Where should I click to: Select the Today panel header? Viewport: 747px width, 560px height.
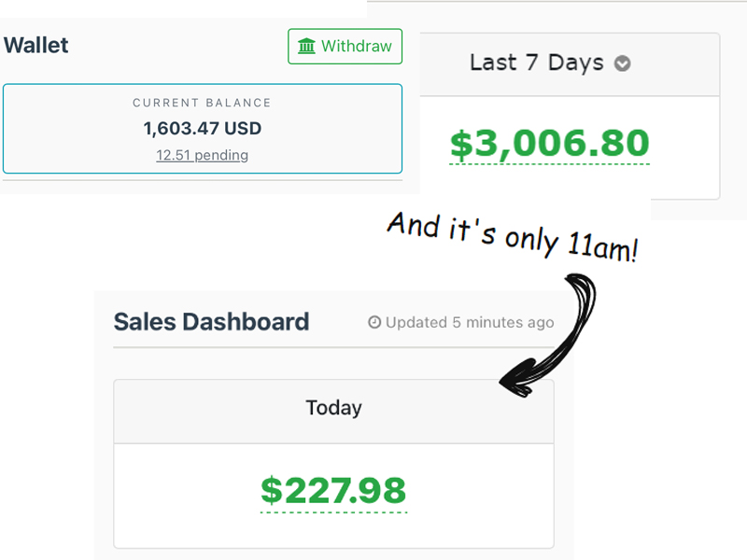(333, 408)
